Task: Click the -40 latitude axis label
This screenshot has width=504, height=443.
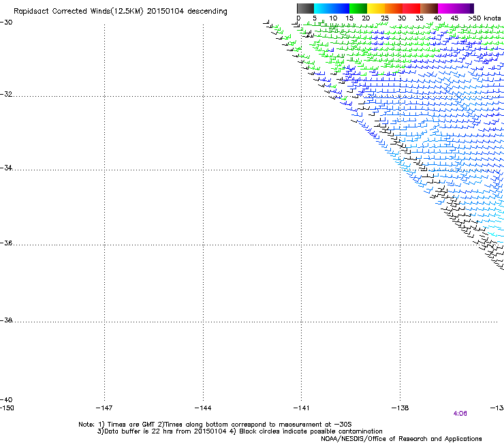Action: coord(6,399)
